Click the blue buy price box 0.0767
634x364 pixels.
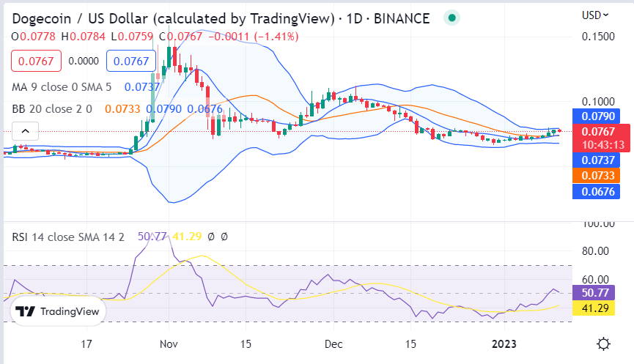point(131,61)
